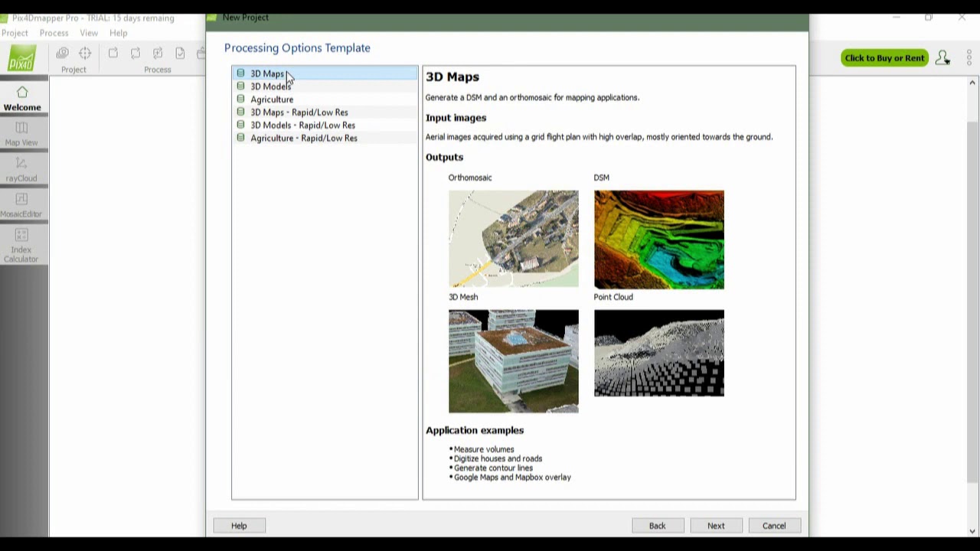Click the scroll up arrow at right edge
The height and width of the screenshot is (551, 980).
[x=973, y=83]
